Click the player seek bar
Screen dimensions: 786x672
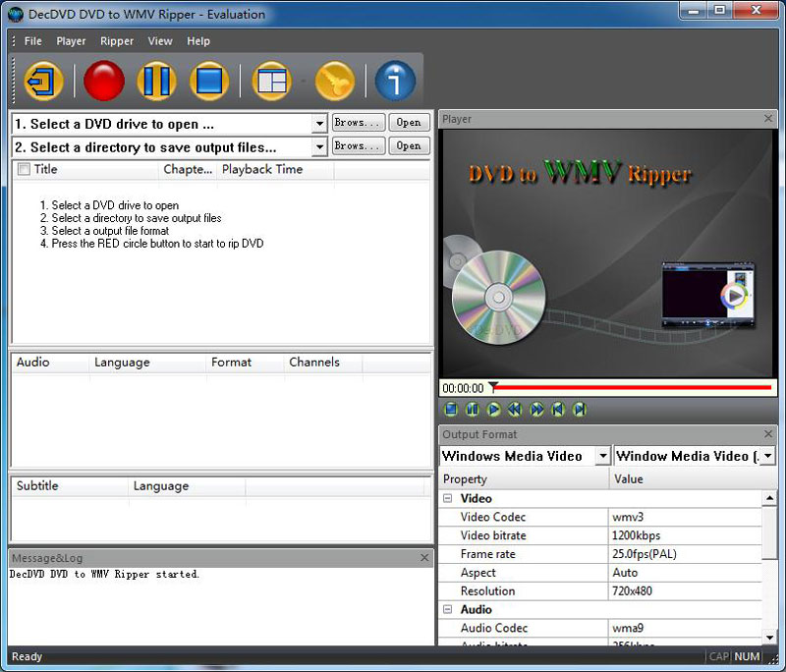633,387
